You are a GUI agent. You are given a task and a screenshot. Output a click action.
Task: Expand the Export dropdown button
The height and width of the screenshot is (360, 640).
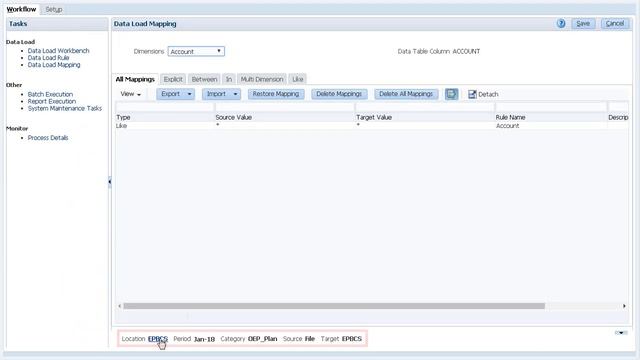click(189, 94)
